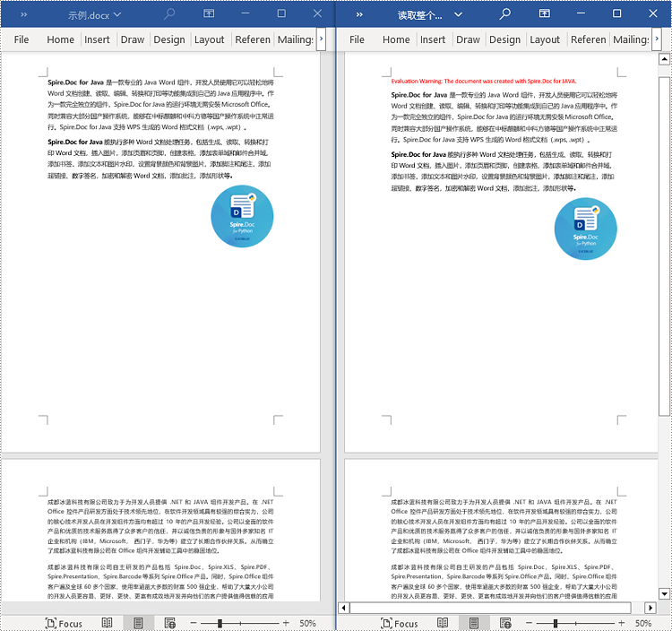Open Mailings tab in right window

(631, 39)
